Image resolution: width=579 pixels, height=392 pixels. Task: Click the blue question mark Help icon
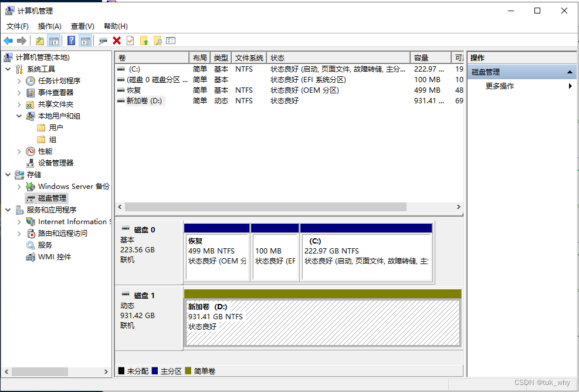(x=71, y=40)
